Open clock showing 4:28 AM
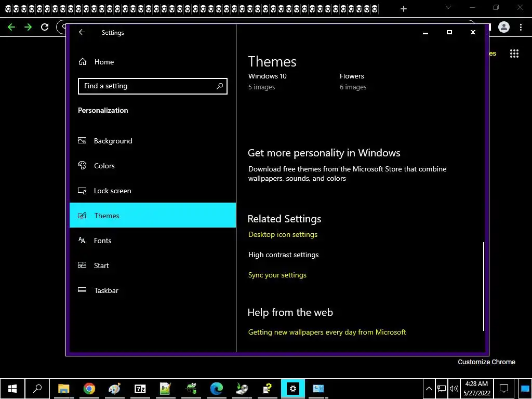The image size is (532, 399). click(477, 389)
